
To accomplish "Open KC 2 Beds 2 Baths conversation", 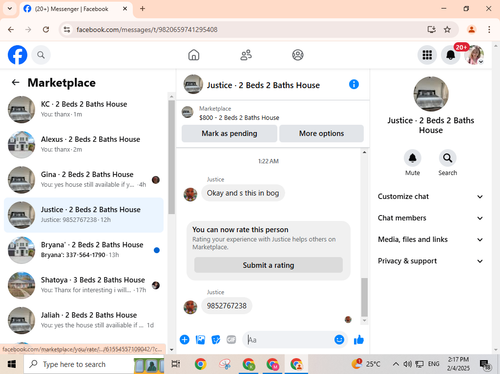I will pyautogui.click(x=84, y=109).
